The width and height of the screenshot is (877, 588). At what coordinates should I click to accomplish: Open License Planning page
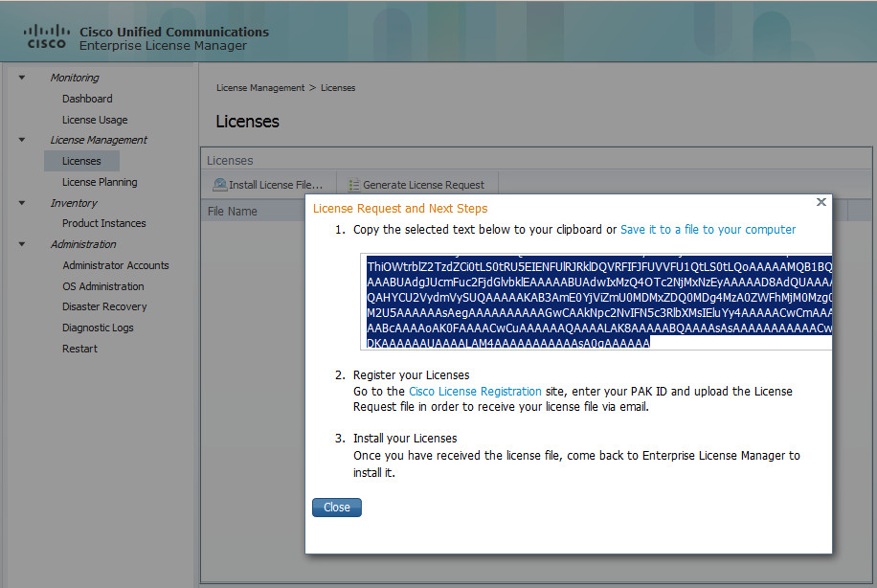click(x=100, y=182)
